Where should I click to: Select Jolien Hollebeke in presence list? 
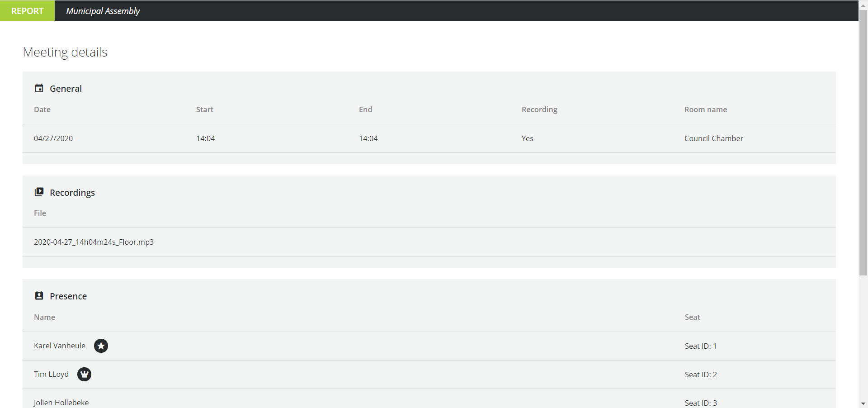pos(61,402)
